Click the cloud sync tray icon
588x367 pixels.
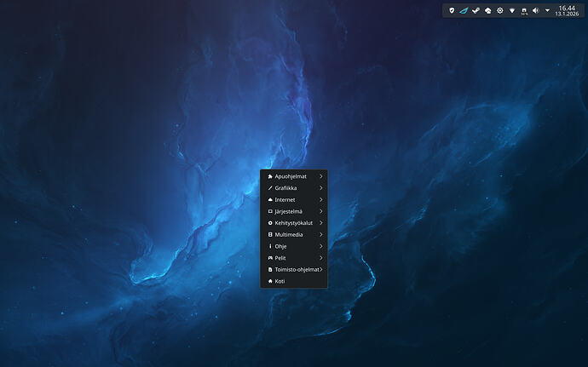[487, 10]
